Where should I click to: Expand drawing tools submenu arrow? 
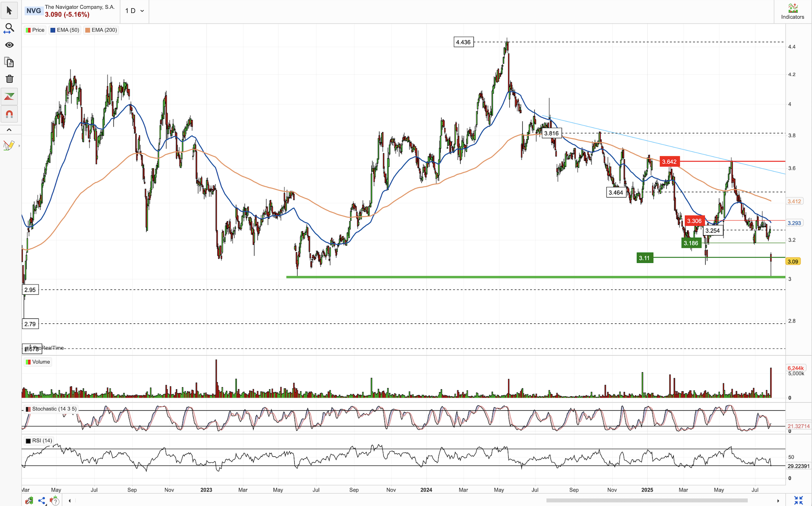(x=19, y=146)
